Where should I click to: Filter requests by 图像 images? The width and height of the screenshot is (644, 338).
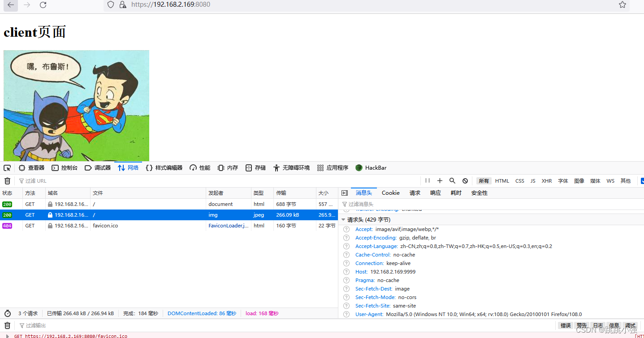pyautogui.click(x=579, y=181)
